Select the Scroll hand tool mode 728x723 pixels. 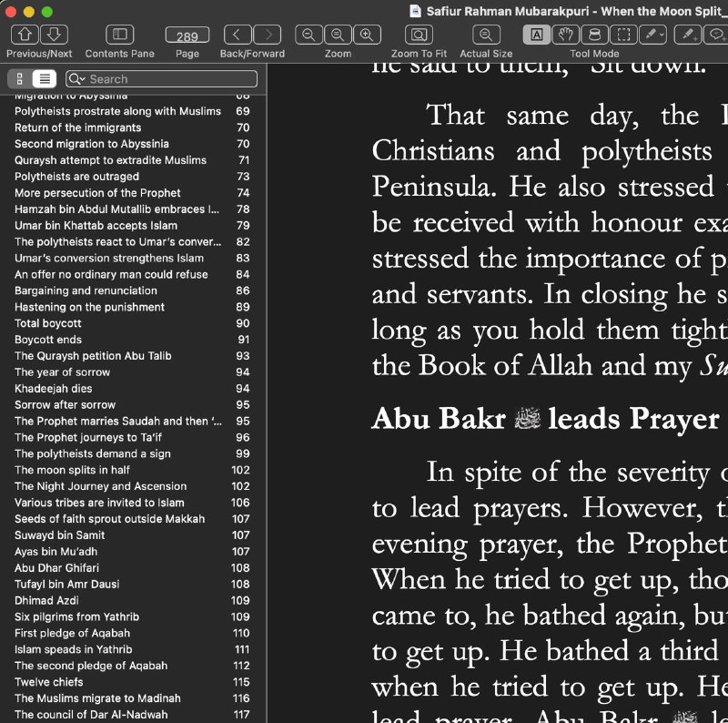pos(565,35)
